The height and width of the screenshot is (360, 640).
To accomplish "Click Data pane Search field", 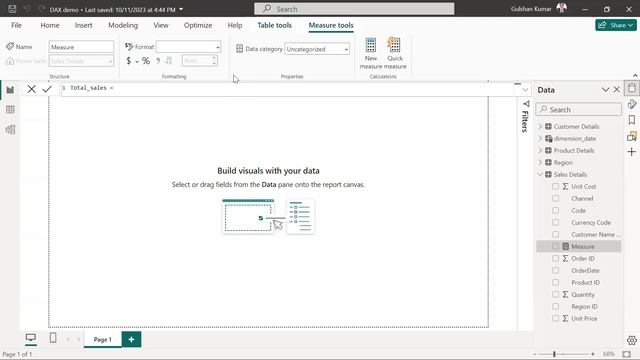I will (578, 109).
